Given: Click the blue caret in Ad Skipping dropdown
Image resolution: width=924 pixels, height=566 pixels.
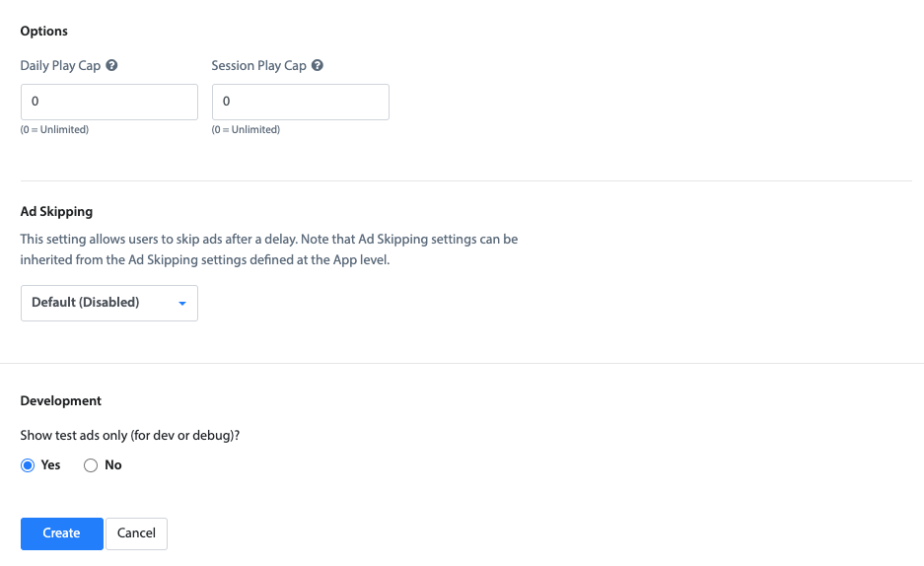Looking at the screenshot, I should pyautogui.click(x=182, y=304).
